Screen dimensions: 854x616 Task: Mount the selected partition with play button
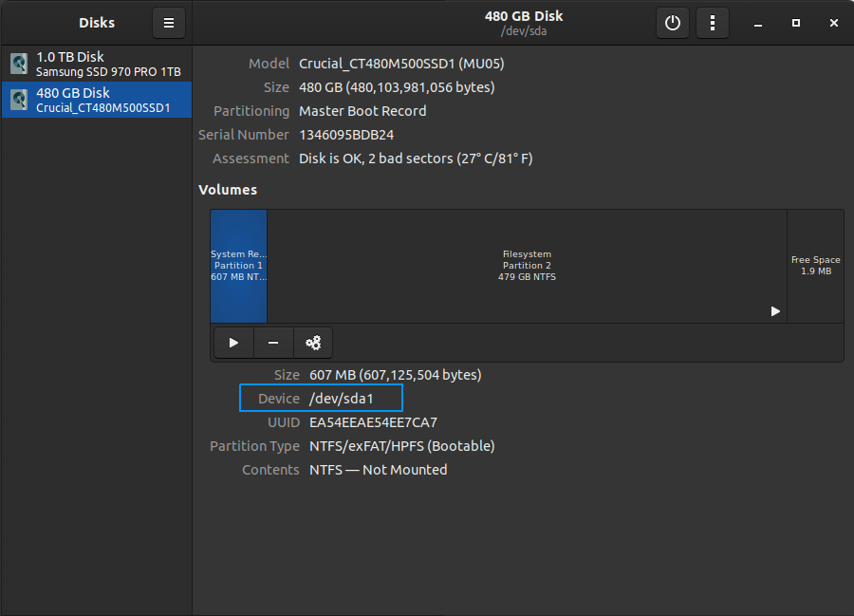(233, 343)
